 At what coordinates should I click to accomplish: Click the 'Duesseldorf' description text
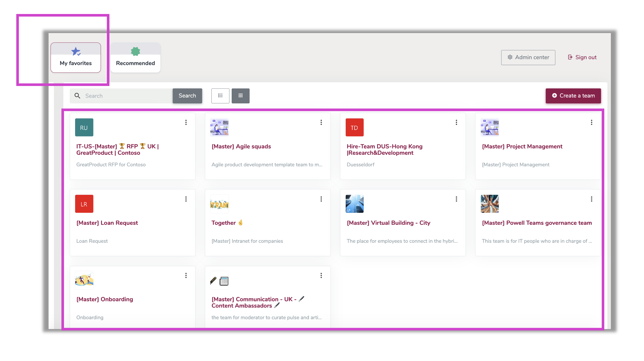pos(360,165)
